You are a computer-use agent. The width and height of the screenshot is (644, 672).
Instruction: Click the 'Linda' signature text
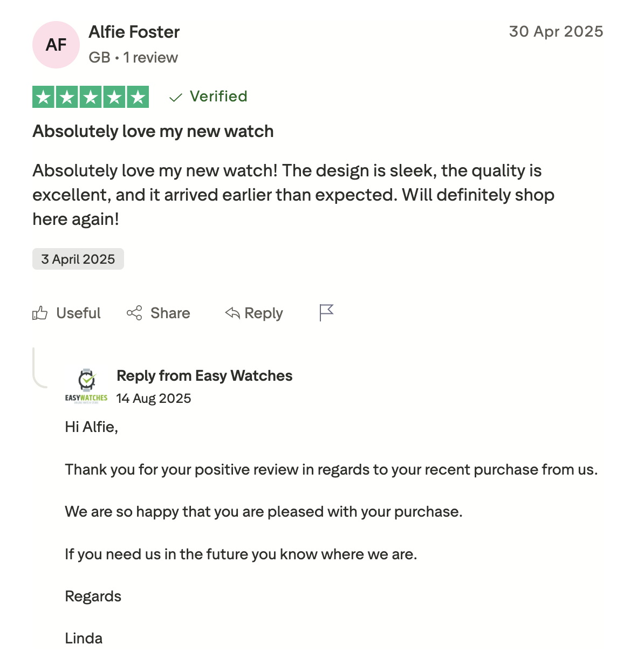[84, 639]
